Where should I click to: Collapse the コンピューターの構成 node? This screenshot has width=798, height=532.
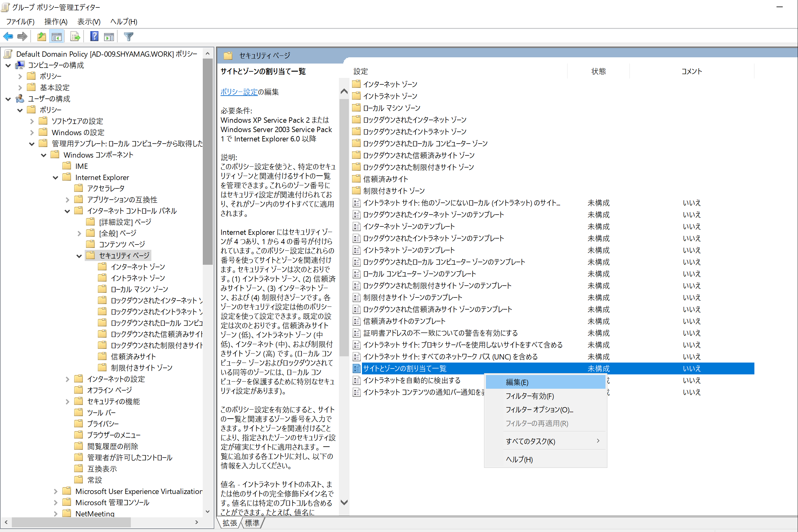[x=8, y=65]
